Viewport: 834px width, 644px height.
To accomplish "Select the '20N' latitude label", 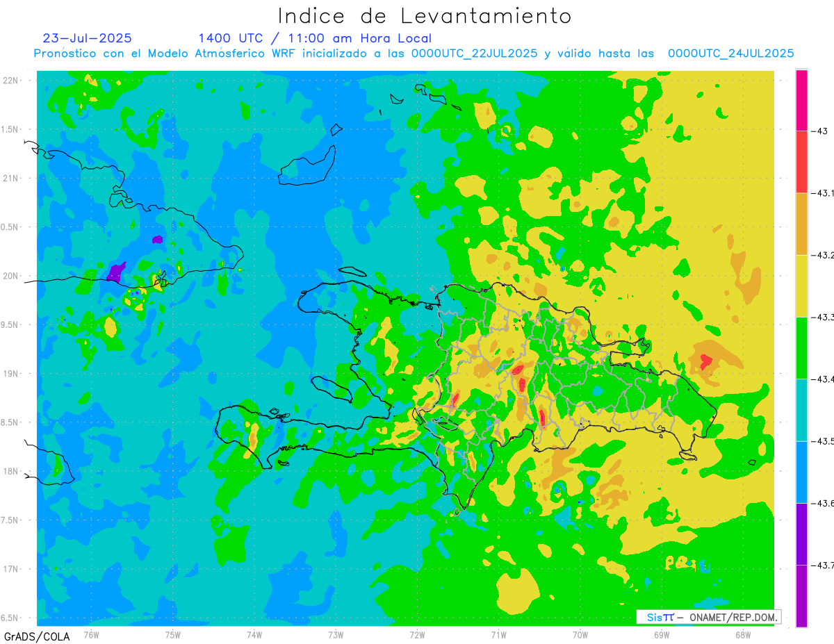I will pos(11,276).
